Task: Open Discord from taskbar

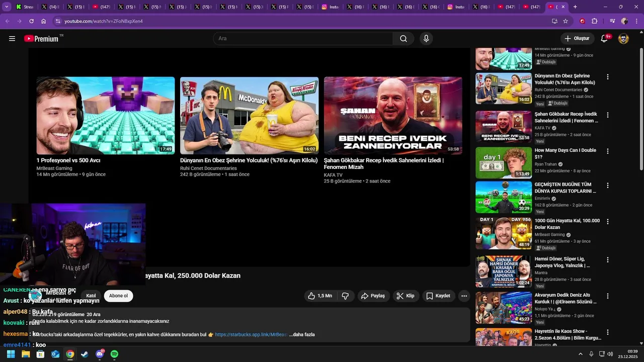Action: pyautogui.click(x=100, y=354)
